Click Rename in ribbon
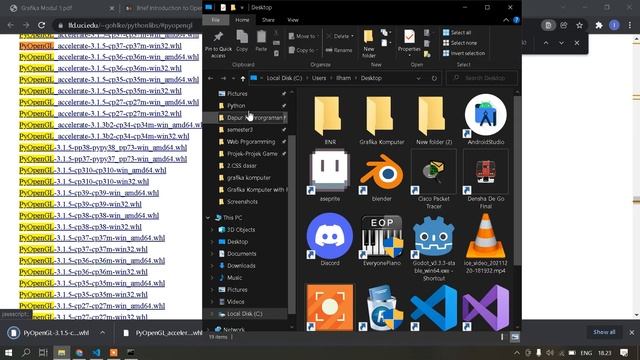Viewport: 640px width, 360px height. [x=339, y=50]
